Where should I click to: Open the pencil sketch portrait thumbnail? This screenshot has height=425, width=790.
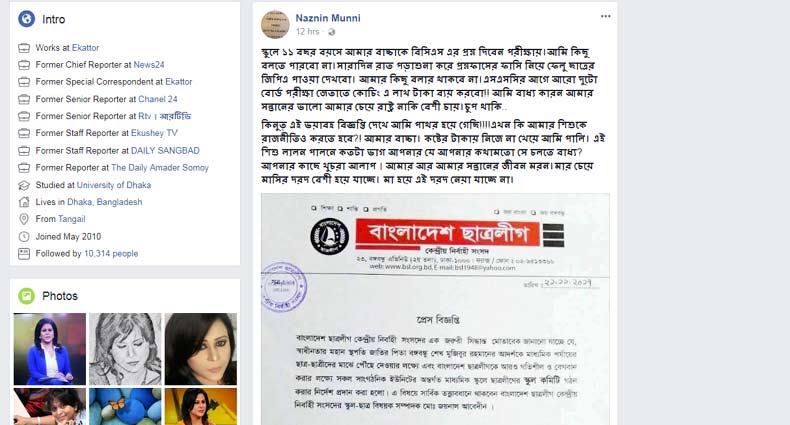[125, 349]
